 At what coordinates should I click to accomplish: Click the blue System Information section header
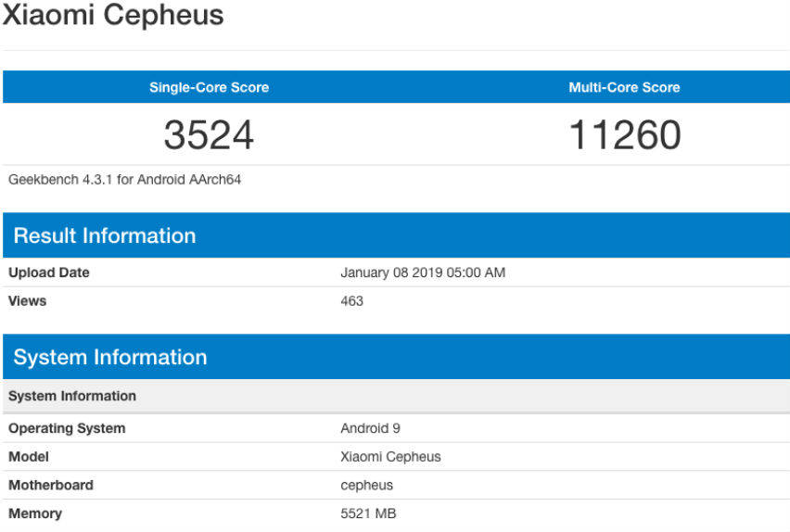pos(396,357)
